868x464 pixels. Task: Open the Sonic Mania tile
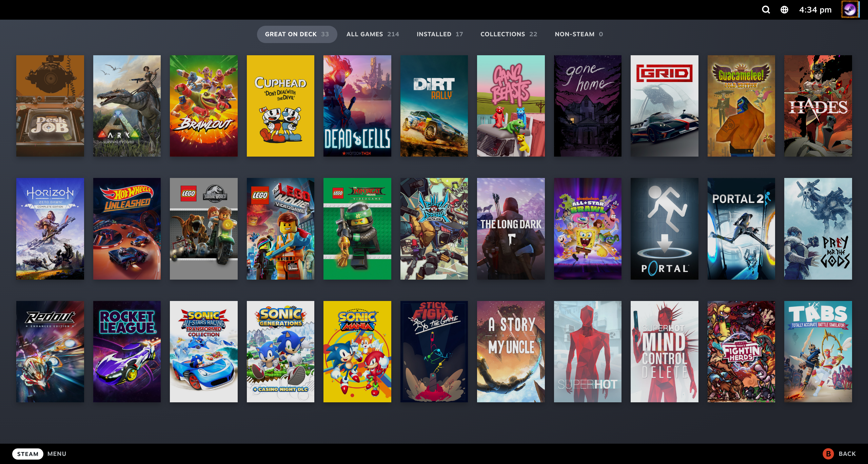pyautogui.click(x=357, y=351)
